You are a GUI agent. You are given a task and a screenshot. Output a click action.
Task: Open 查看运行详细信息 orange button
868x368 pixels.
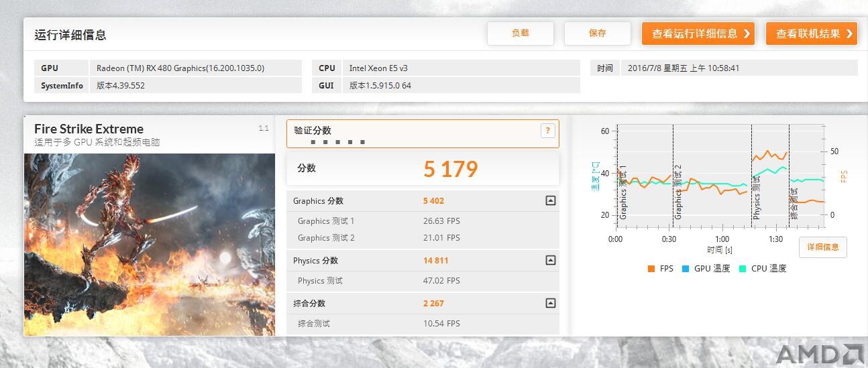pyautogui.click(x=698, y=34)
